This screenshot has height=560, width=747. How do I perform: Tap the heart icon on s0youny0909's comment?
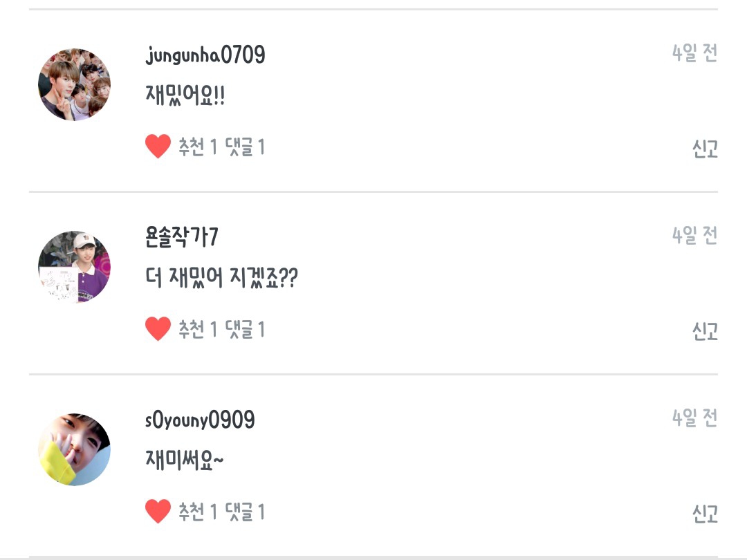click(158, 512)
